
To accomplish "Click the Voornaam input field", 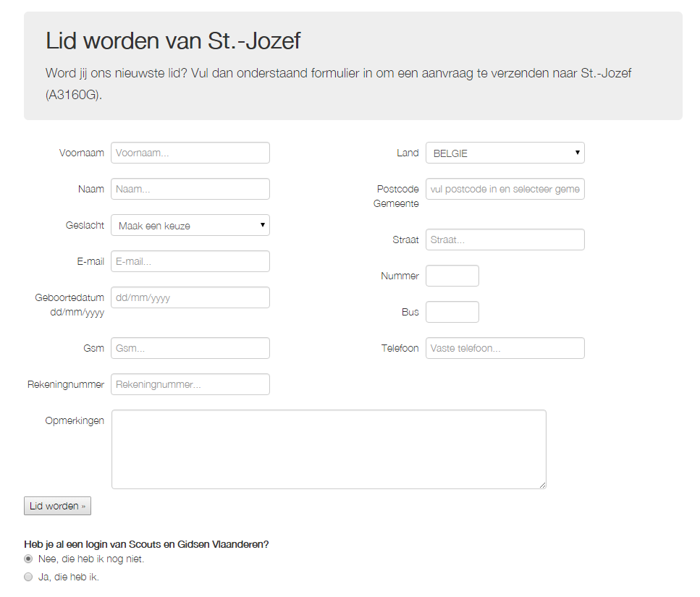I will (190, 153).
